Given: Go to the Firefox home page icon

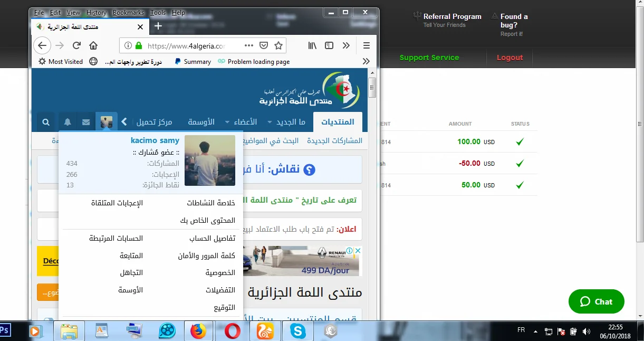Looking at the screenshot, I should click(x=93, y=45).
